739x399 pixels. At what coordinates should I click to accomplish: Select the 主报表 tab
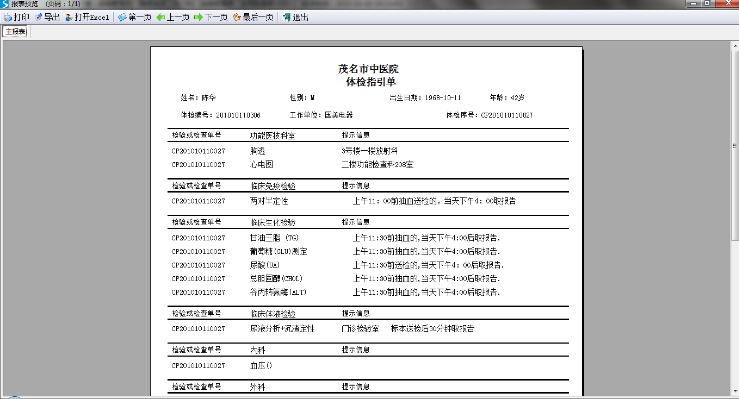(x=16, y=32)
